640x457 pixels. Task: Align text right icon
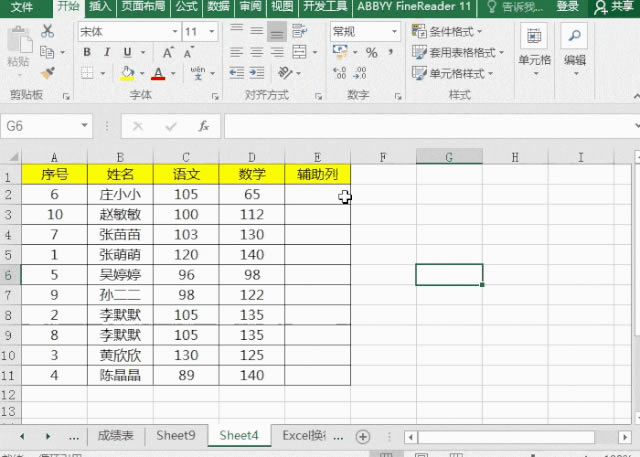coord(277,52)
